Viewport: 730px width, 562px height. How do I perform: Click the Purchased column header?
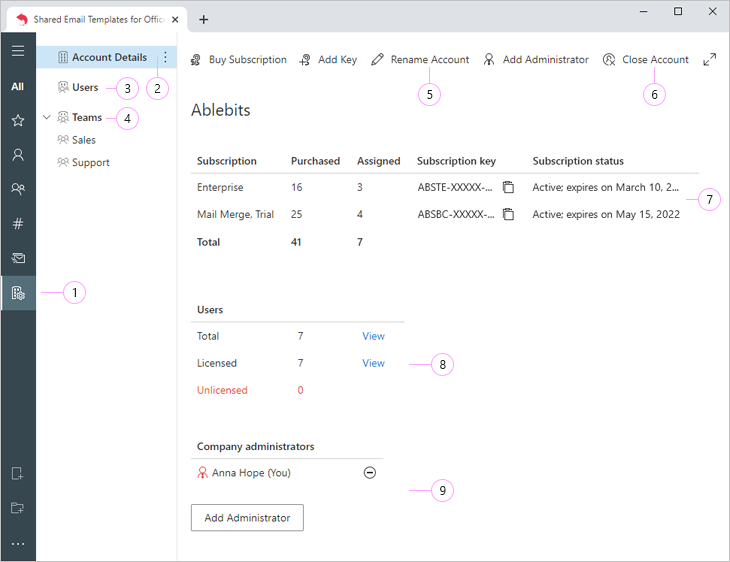pyautogui.click(x=315, y=161)
